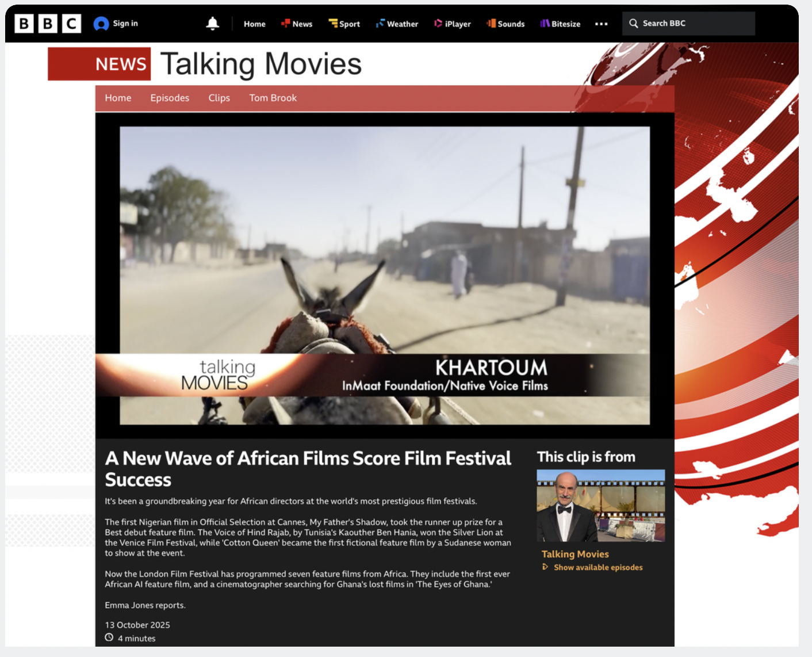
Task: Click Show available episodes
Action: (x=598, y=567)
